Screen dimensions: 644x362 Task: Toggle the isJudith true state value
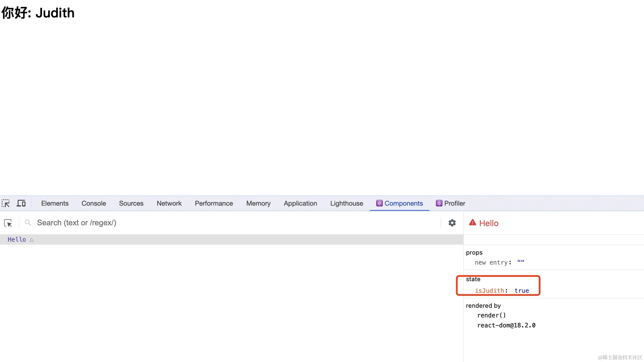coord(522,291)
